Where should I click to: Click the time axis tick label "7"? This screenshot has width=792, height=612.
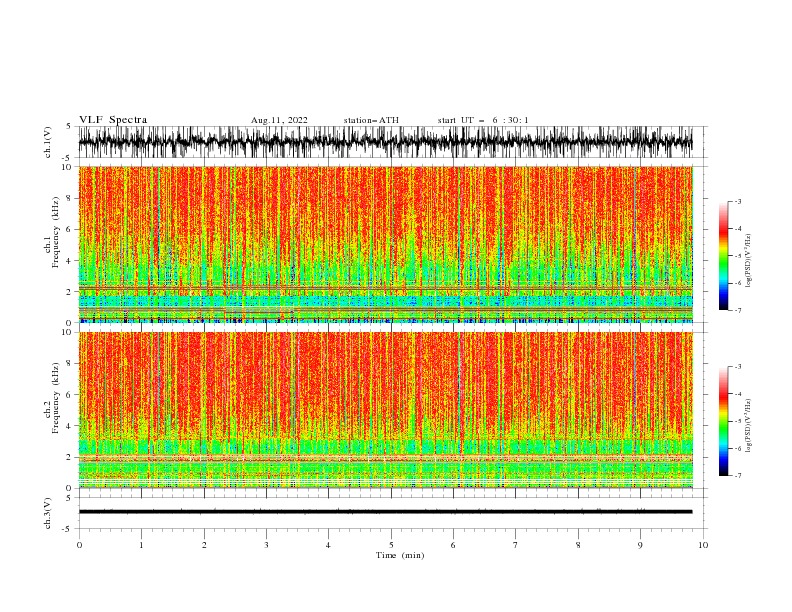click(x=516, y=545)
